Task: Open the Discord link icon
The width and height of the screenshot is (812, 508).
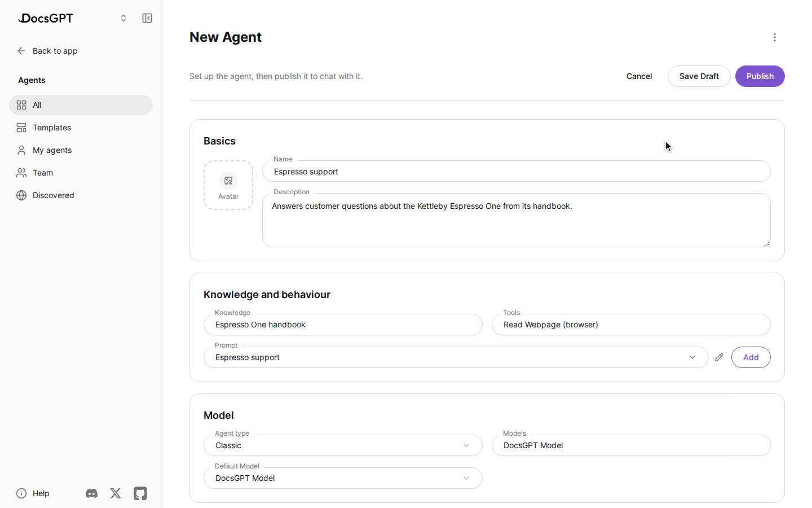Action: 91,493
